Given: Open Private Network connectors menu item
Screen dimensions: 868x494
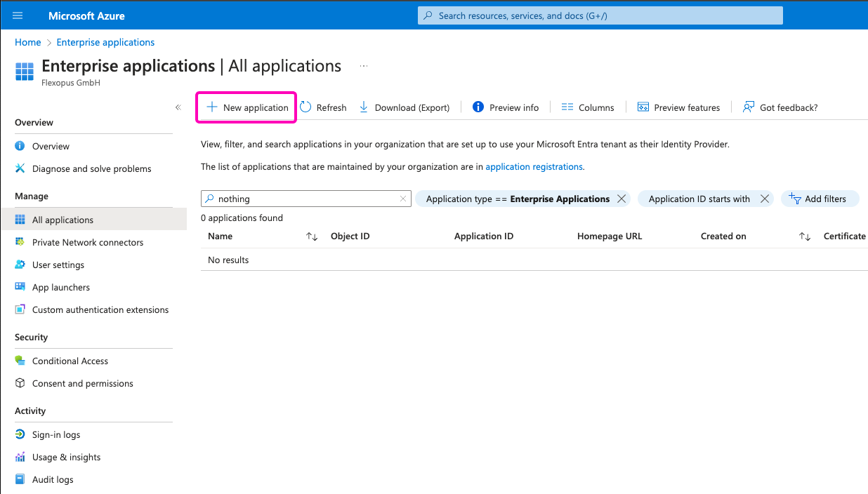Looking at the screenshot, I should [87, 243].
